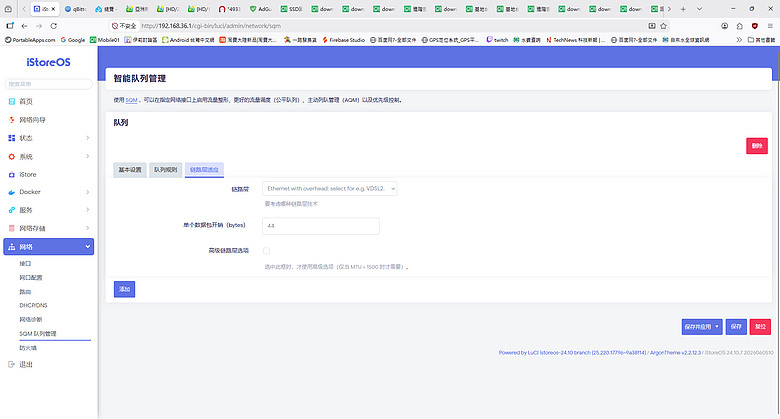Viewport: 780px width, 419px height.
Task: Expand the 服务 services menu chevron
Action: pos(88,210)
